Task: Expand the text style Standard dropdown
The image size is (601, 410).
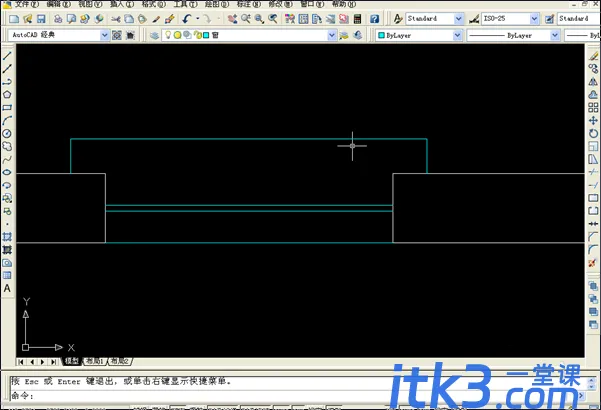Action: (458, 19)
